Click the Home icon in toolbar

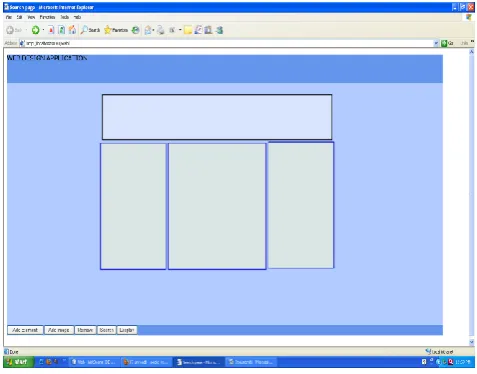(x=72, y=30)
